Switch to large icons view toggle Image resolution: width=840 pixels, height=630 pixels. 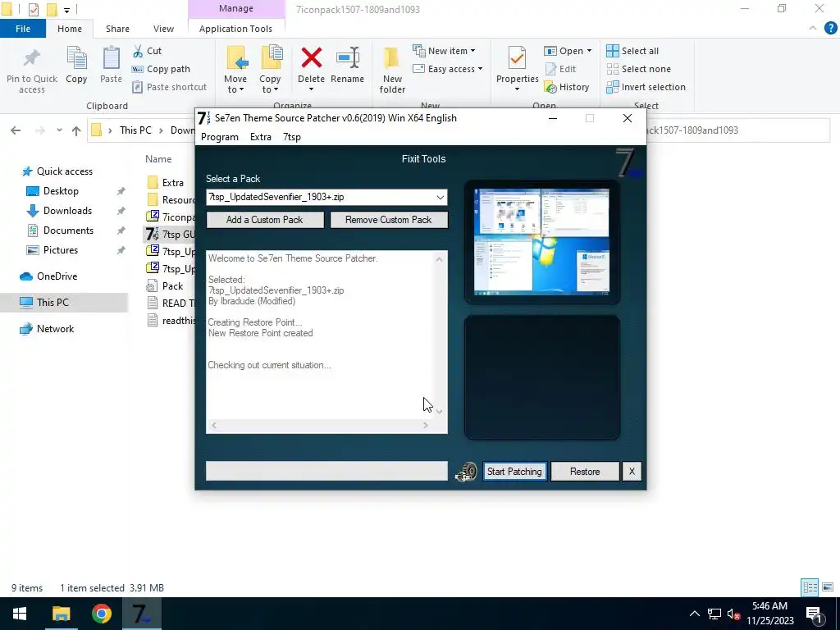pyautogui.click(x=828, y=587)
